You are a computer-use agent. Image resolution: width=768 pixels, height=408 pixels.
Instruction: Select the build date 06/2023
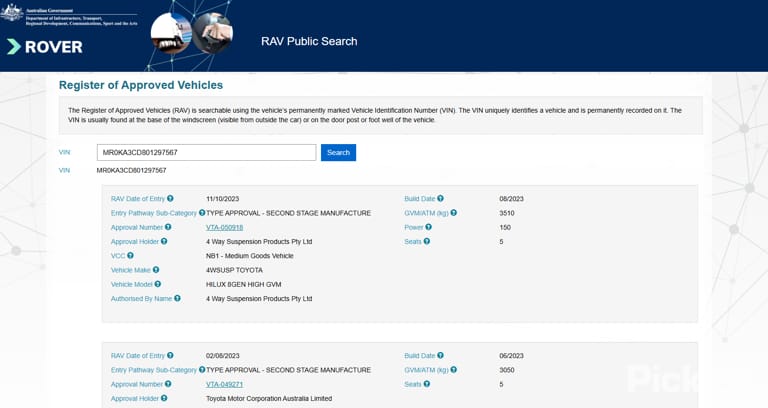[511, 356]
